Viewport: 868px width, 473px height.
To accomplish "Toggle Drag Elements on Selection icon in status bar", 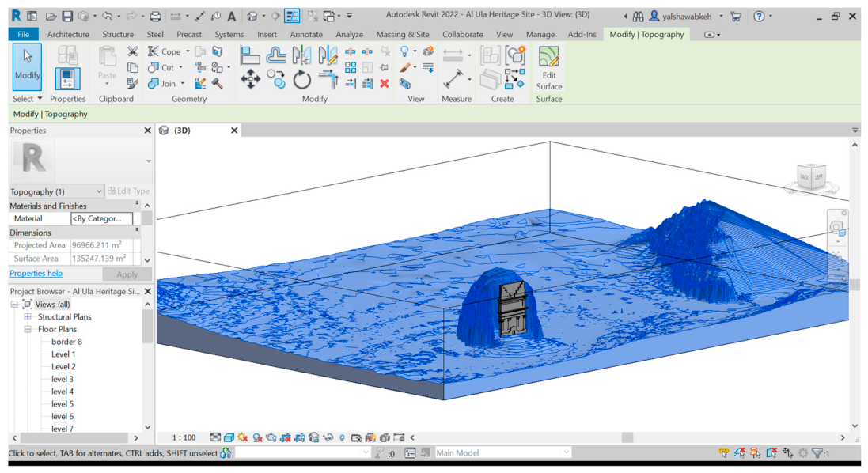I will [x=788, y=453].
